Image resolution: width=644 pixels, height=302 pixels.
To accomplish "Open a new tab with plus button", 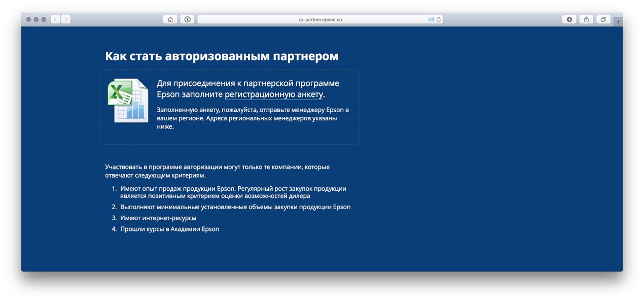I will pyautogui.click(x=618, y=21).
